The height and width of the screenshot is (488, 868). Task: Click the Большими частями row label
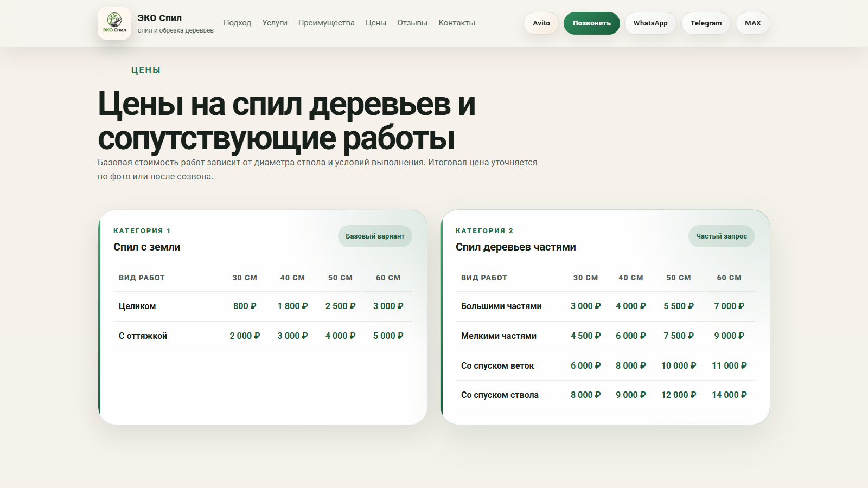501,306
